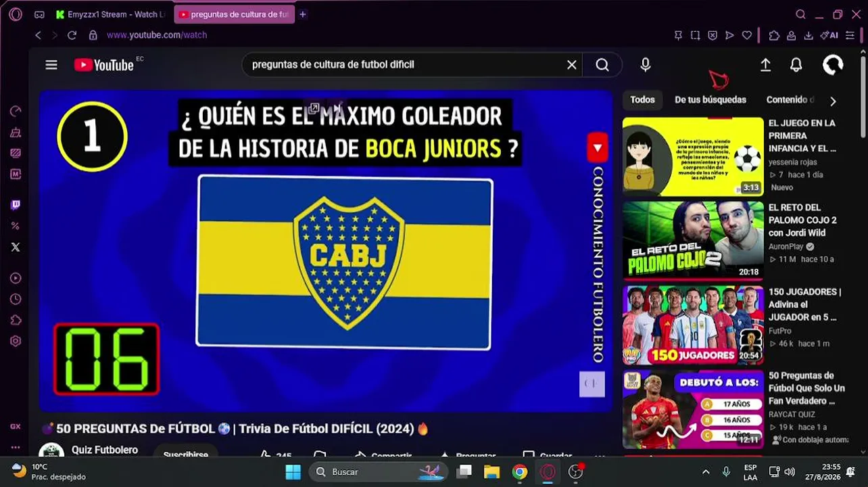This screenshot has width=868, height=487.
Task: Open the Opera GX main menu logo
Action: [16, 14]
